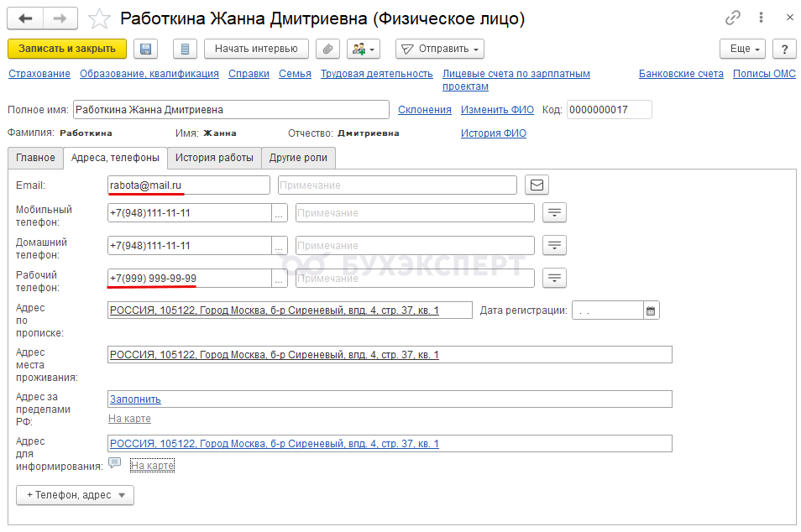Viewport: 801px width, 532px height.
Task: Click the speech bubble comment icon
Action: [115, 463]
